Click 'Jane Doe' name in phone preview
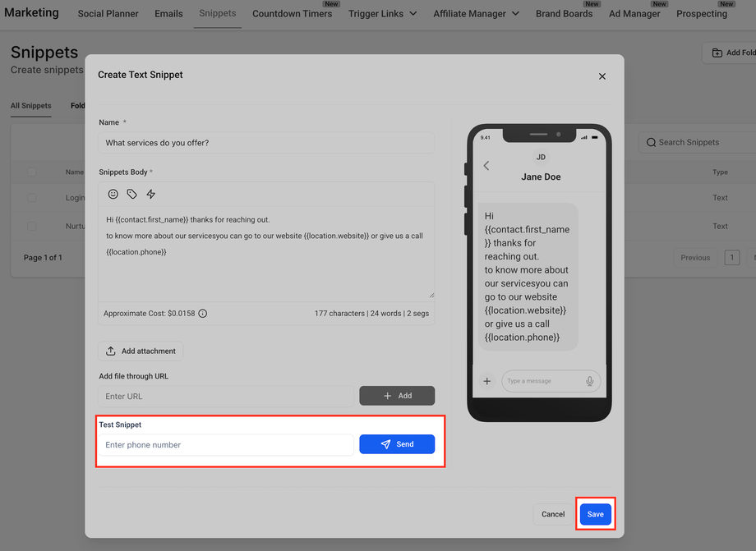Viewport: 756px width, 551px height. click(x=541, y=177)
